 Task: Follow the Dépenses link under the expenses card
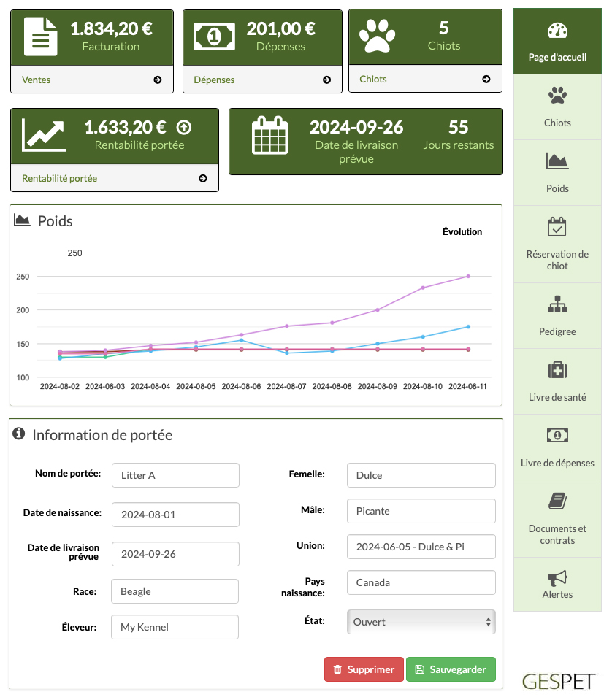tap(214, 80)
